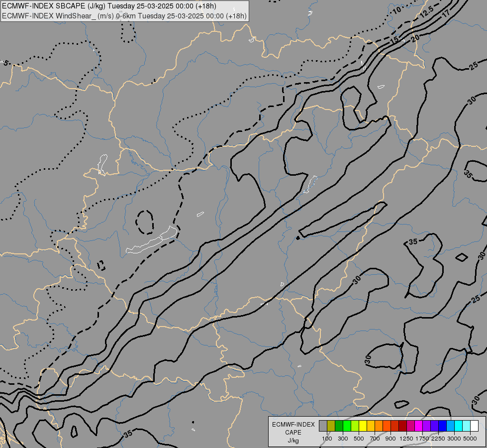
Task: Click the J/kg unit label in the legend
Action: click(x=293, y=441)
